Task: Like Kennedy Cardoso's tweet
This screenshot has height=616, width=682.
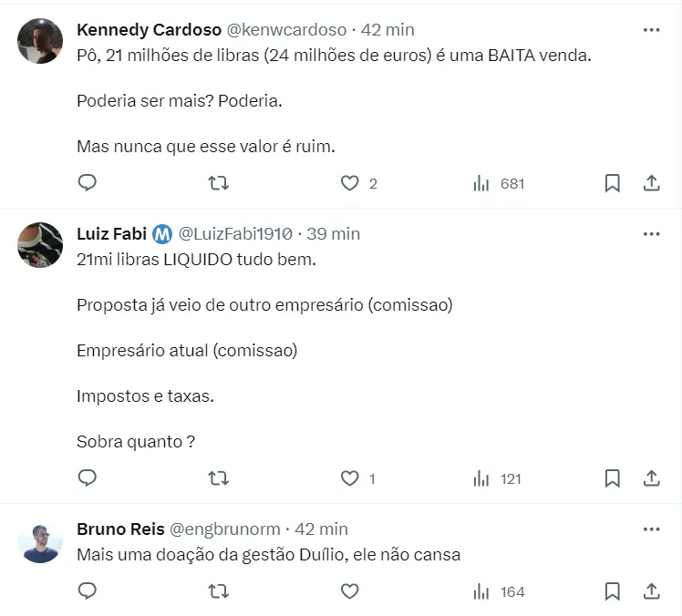Action: [x=350, y=183]
